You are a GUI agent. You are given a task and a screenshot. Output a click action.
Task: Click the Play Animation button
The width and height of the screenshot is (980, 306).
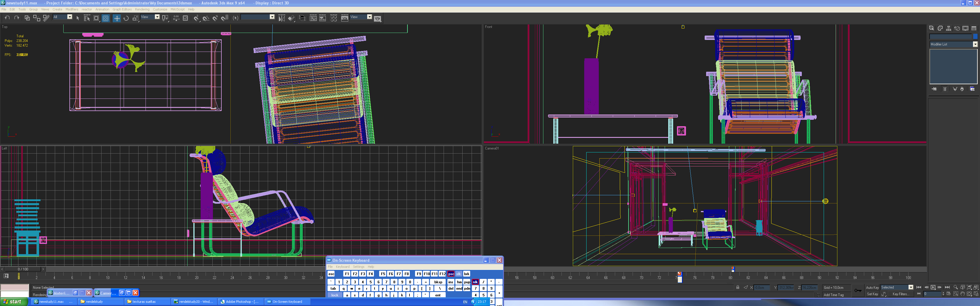[x=933, y=287]
